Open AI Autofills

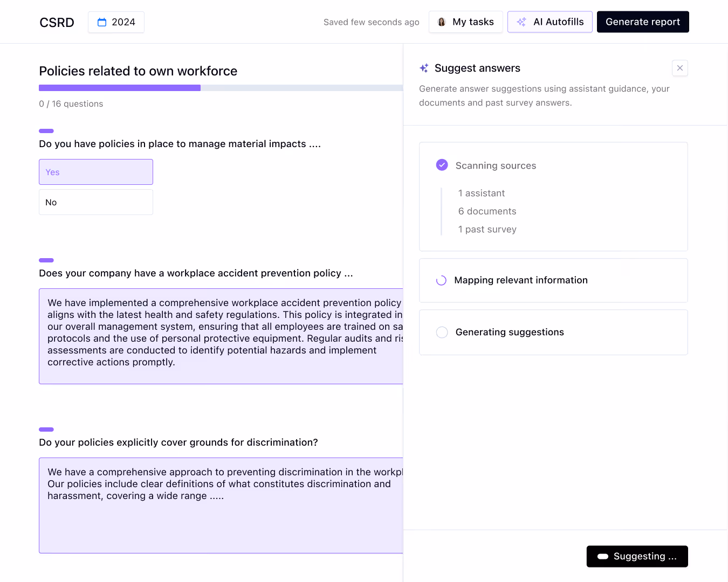pyautogui.click(x=550, y=22)
